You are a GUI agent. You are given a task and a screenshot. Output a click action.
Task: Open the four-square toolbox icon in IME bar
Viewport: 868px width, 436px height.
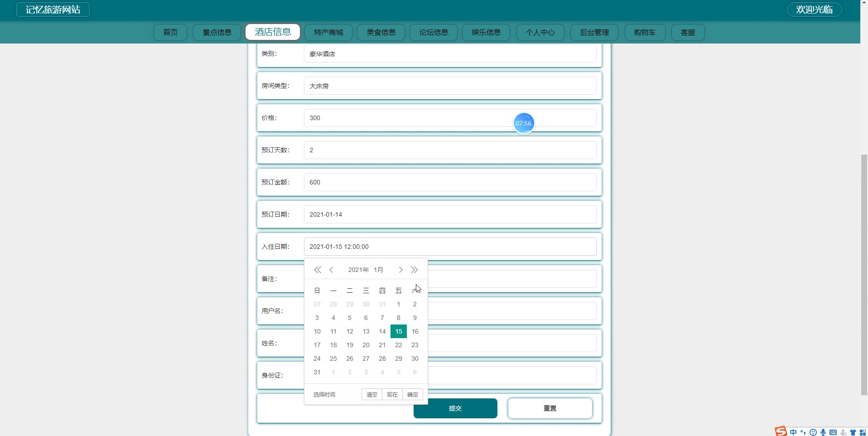pyautogui.click(x=863, y=432)
